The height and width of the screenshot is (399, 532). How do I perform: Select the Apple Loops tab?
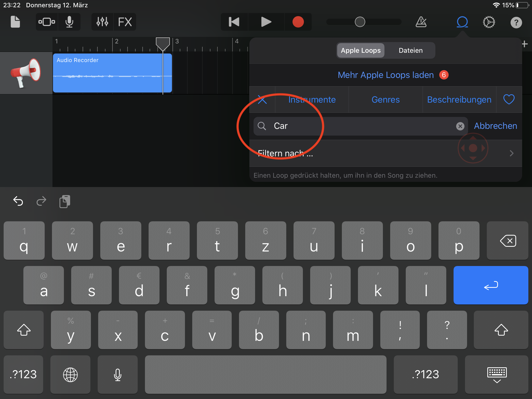click(361, 50)
